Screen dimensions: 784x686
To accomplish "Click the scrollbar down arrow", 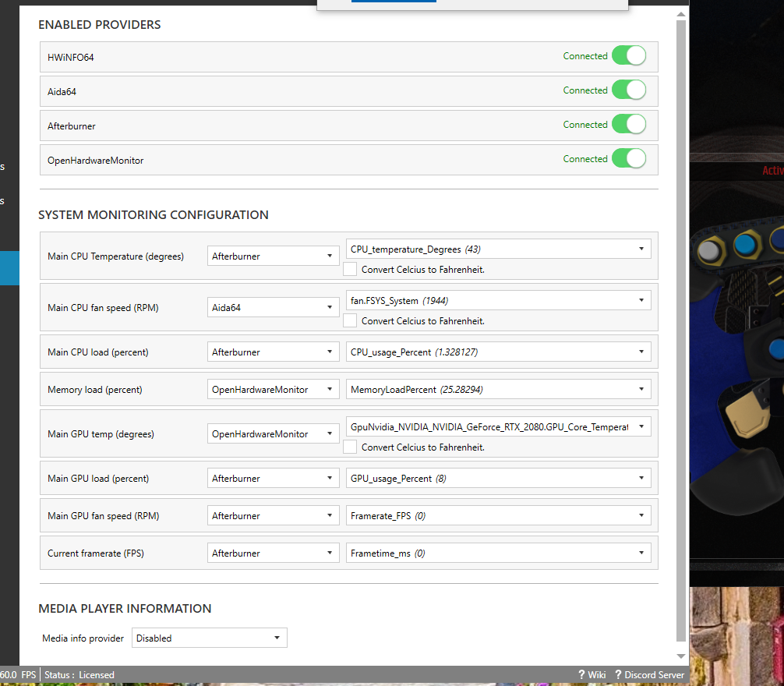I will 681,656.
